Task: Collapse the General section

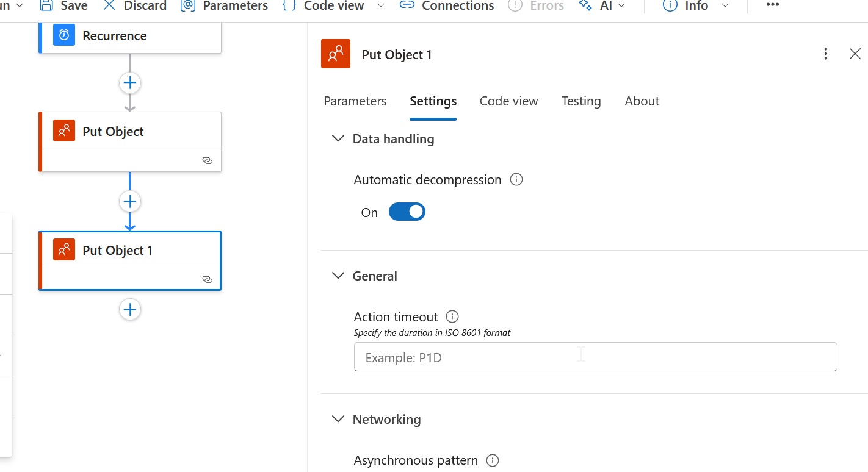Action: tap(338, 276)
